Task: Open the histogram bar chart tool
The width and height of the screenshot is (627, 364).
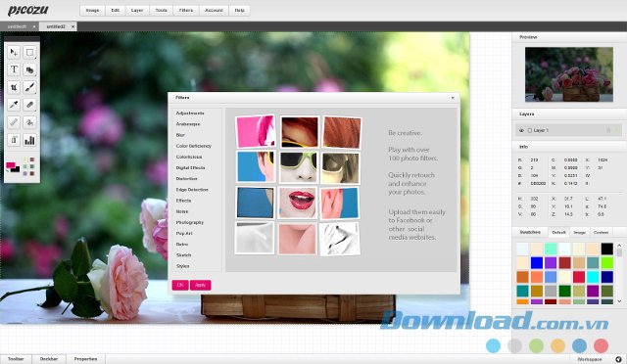Action: (x=29, y=140)
